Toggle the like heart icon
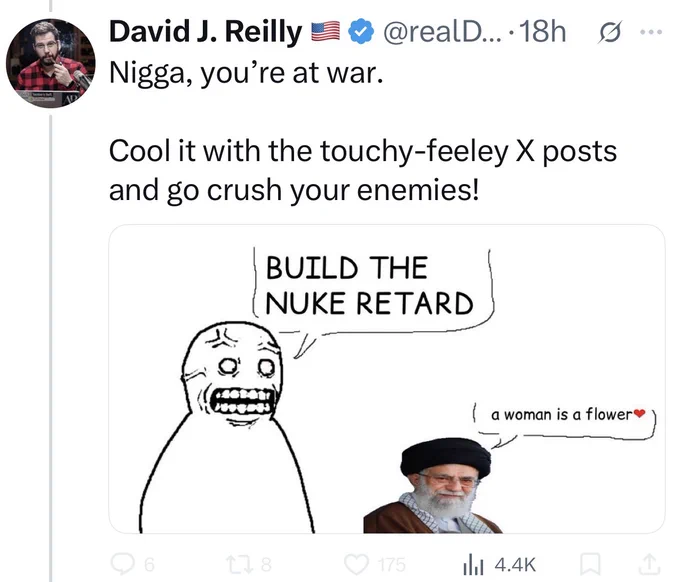680x582 pixels. pos(356,564)
